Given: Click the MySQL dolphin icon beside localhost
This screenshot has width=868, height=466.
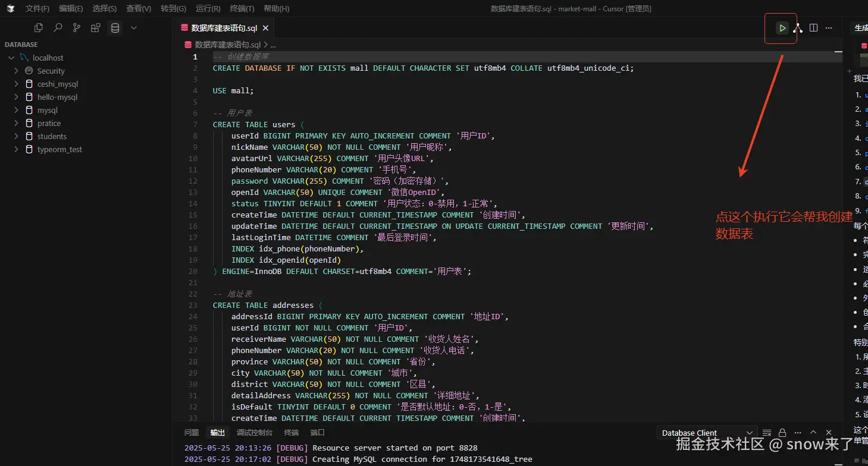Looking at the screenshot, I should [x=24, y=58].
